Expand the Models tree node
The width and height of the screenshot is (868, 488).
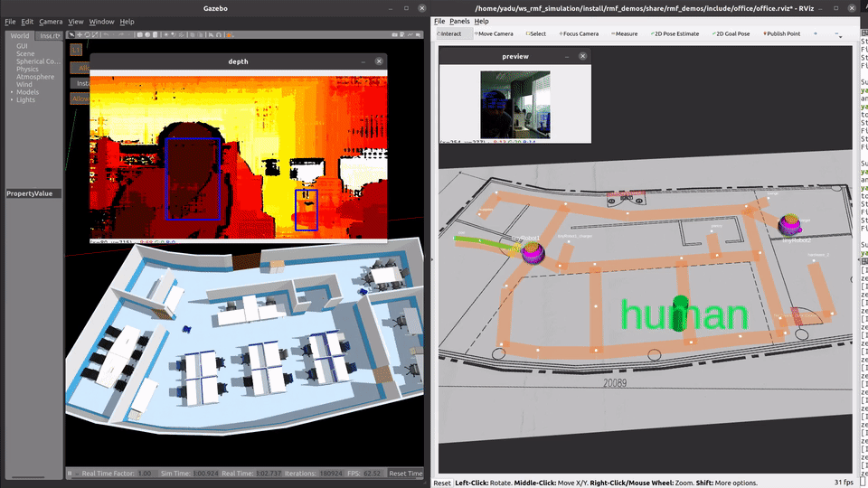click(x=12, y=92)
